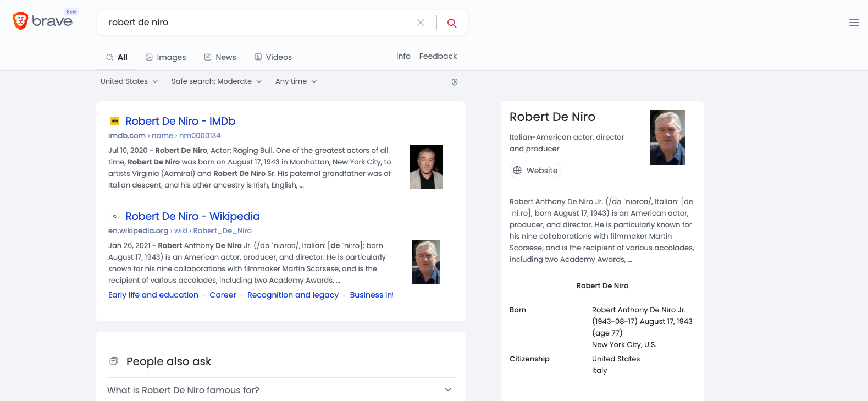Click the Robert De Niro infobox title
Screen dimensions: 868x401
tap(552, 117)
